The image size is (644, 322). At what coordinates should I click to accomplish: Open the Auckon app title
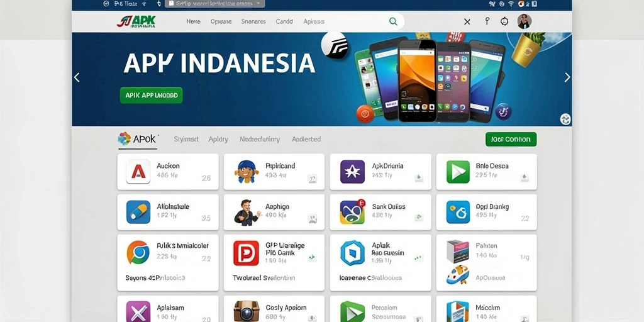168,166
